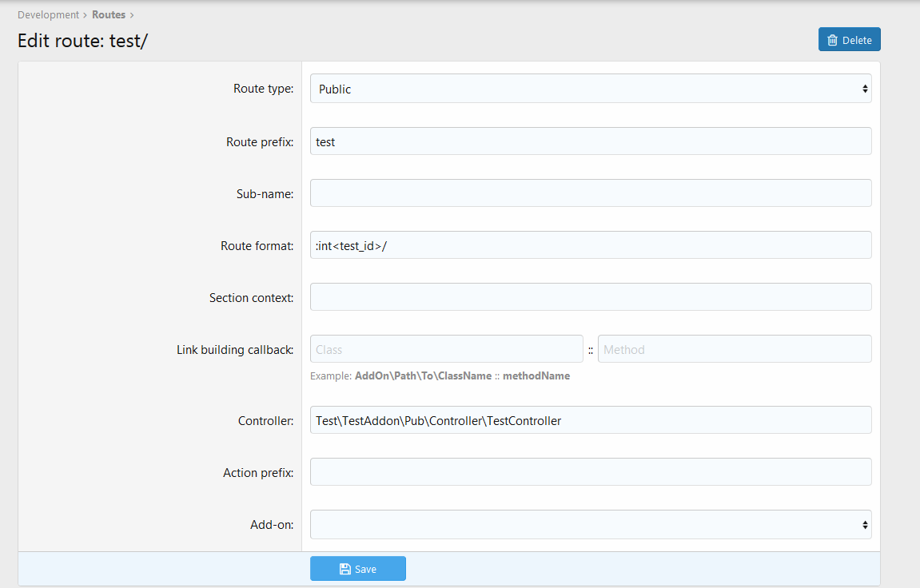Focus the Class field for link callback
This screenshot has width=920, height=588.
446,349
